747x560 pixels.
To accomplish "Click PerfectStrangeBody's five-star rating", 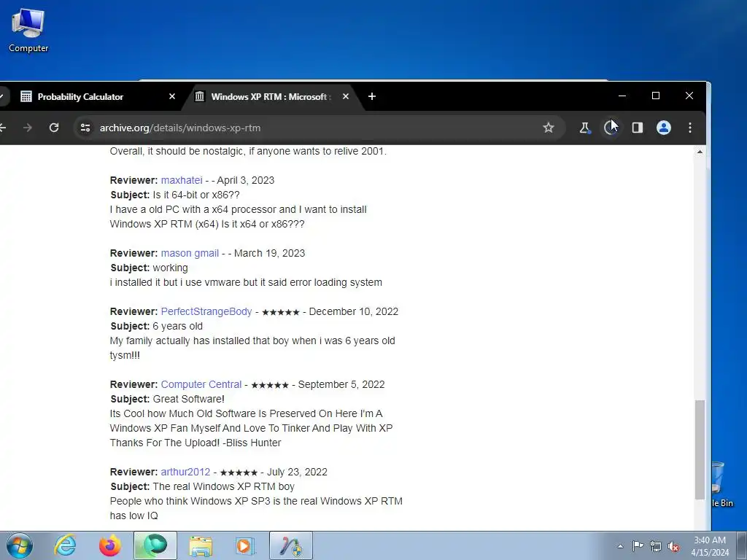I will [281, 312].
